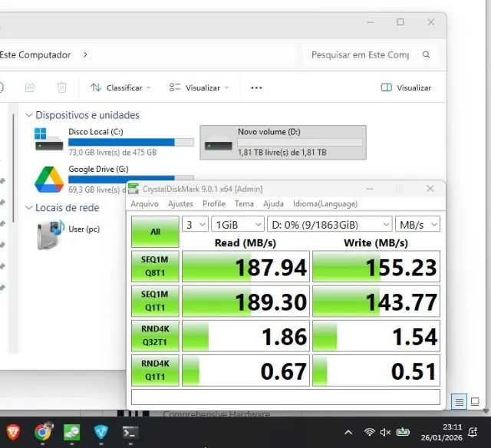Open the Profile menu

pos(214,204)
